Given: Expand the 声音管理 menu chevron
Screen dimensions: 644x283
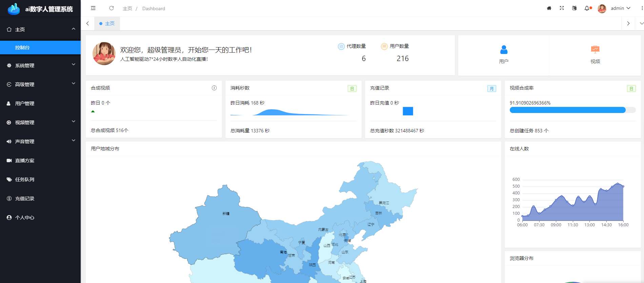Looking at the screenshot, I should 74,140.
